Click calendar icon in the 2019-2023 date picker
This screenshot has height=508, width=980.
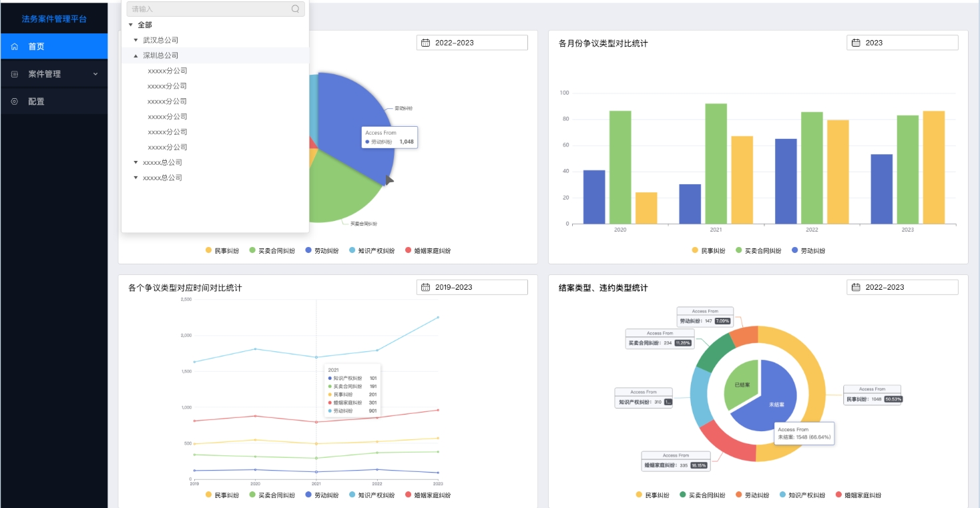click(x=425, y=287)
